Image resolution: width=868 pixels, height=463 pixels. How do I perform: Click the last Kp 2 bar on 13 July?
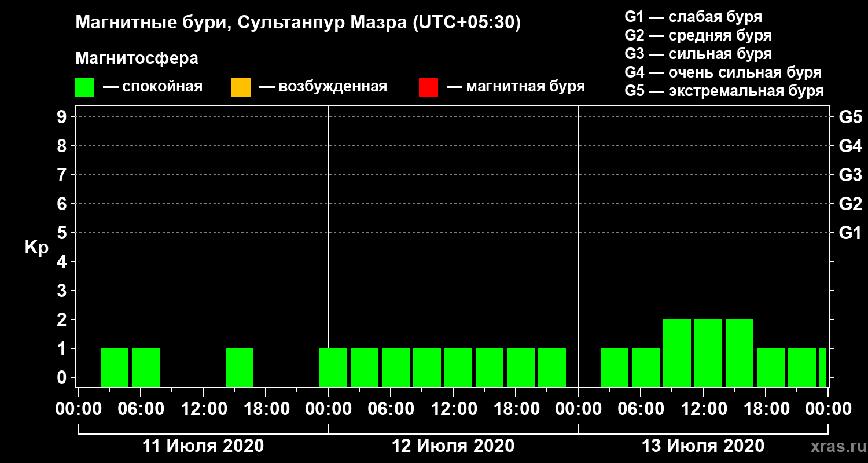coord(740,352)
